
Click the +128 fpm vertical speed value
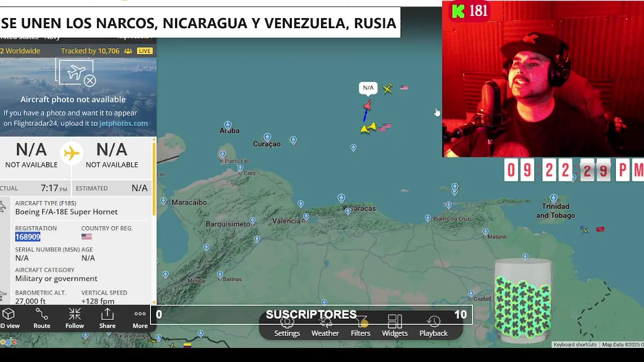(x=98, y=301)
